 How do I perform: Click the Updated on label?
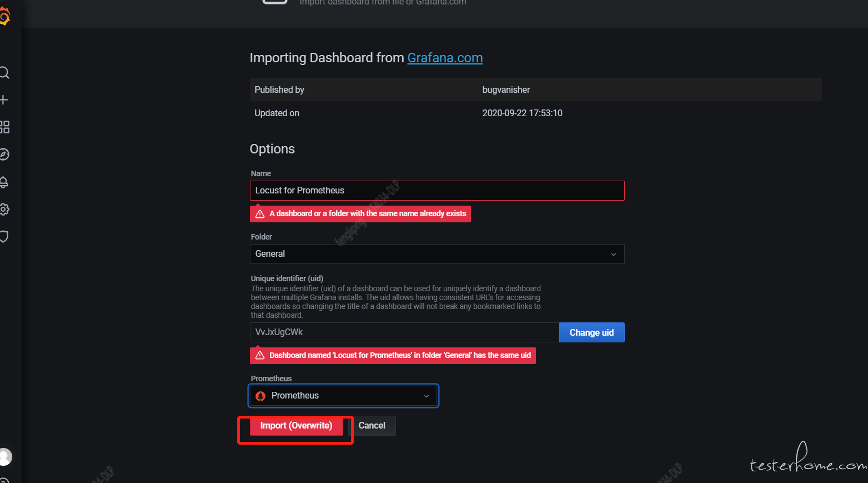(277, 113)
